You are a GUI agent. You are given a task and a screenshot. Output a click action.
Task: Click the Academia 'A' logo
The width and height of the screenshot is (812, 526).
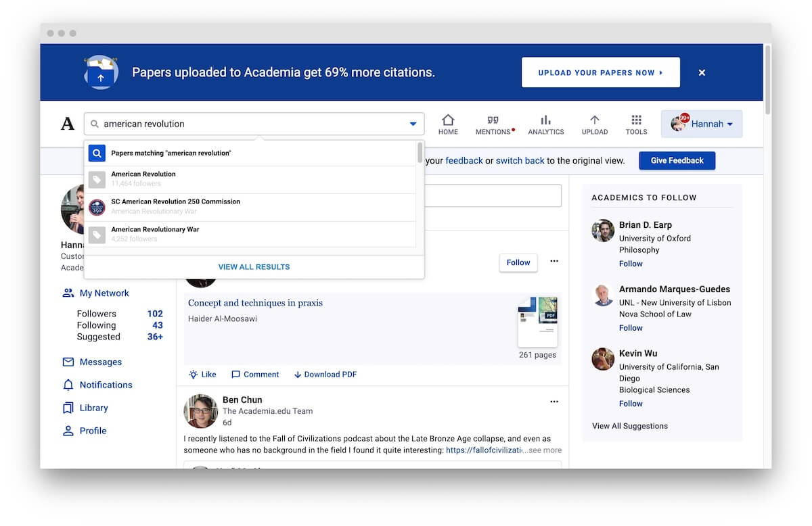coord(68,124)
